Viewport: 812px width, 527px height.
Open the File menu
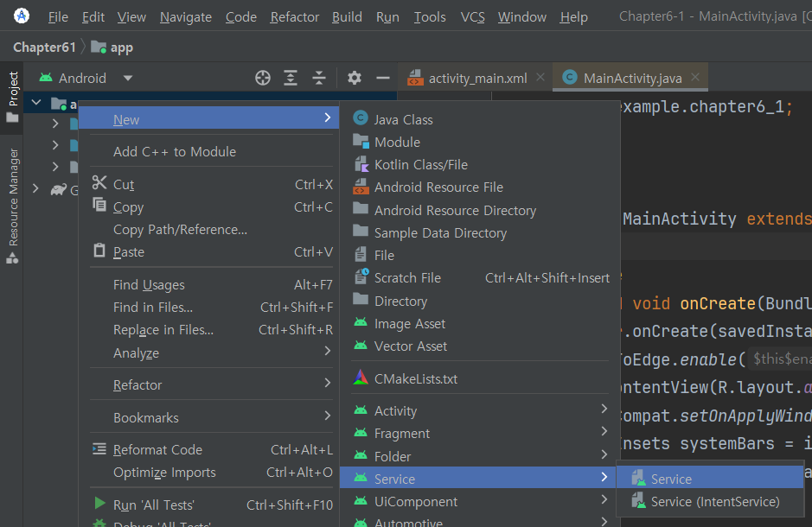click(58, 17)
